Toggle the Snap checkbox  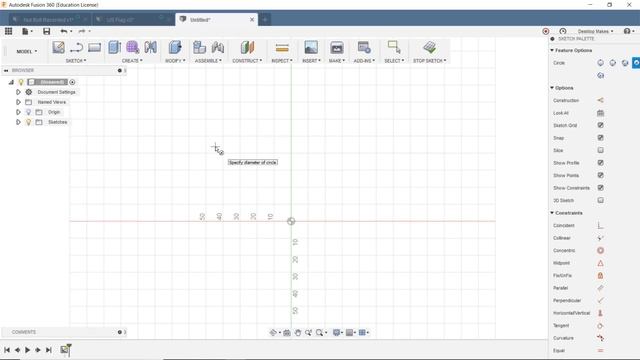pos(600,138)
